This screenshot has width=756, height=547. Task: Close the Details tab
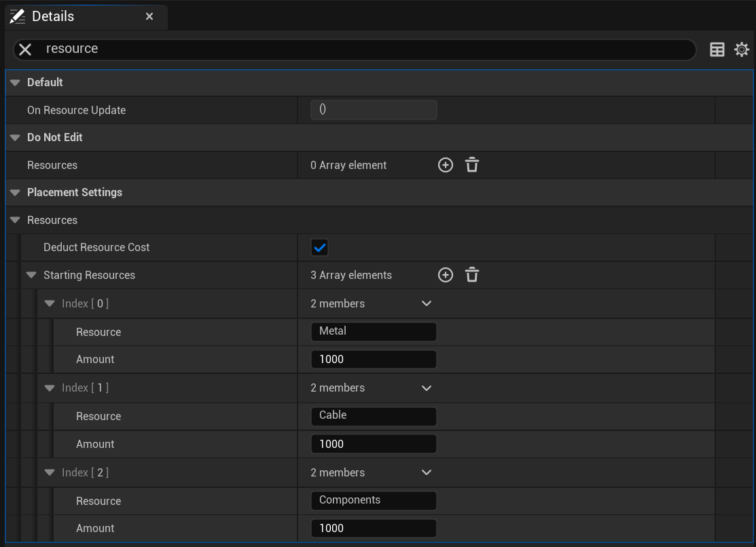[149, 16]
